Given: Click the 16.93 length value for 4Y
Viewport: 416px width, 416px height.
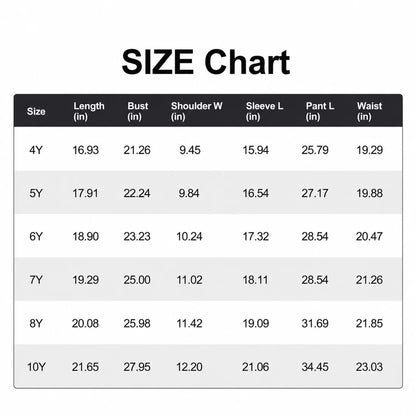Looking at the screenshot, I should [86, 150].
